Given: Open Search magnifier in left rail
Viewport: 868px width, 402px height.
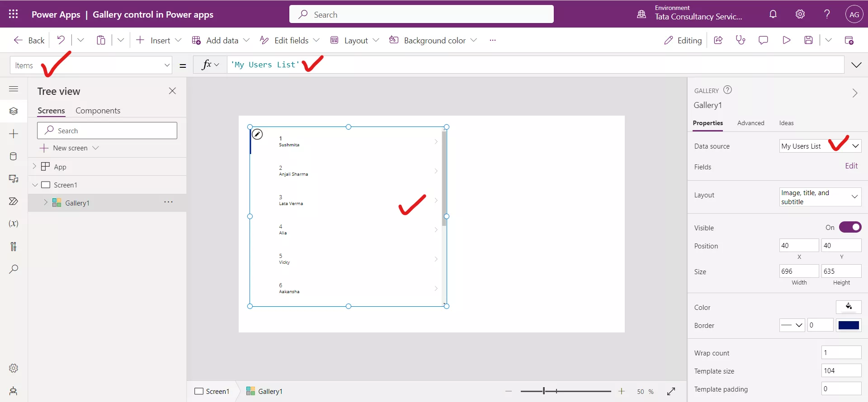Looking at the screenshot, I should (x=14, y=269).
